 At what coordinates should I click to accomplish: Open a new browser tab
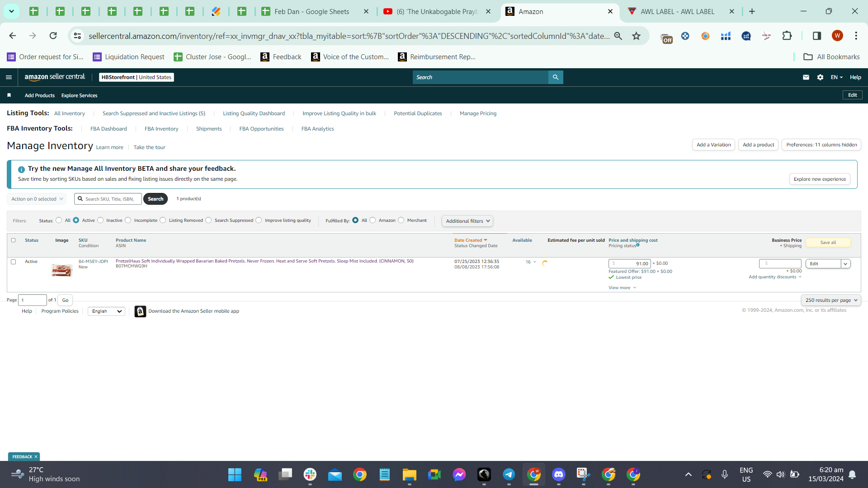coord(752,11)
